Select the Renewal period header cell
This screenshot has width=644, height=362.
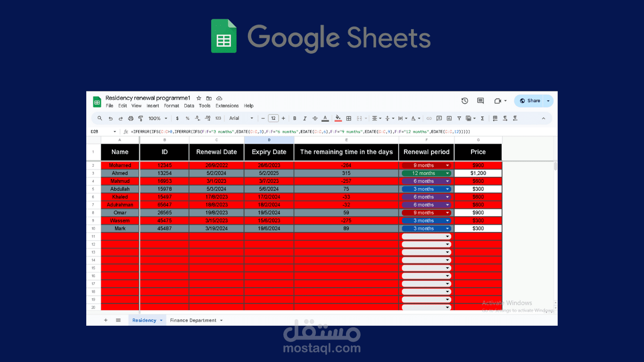coord(427,152)
